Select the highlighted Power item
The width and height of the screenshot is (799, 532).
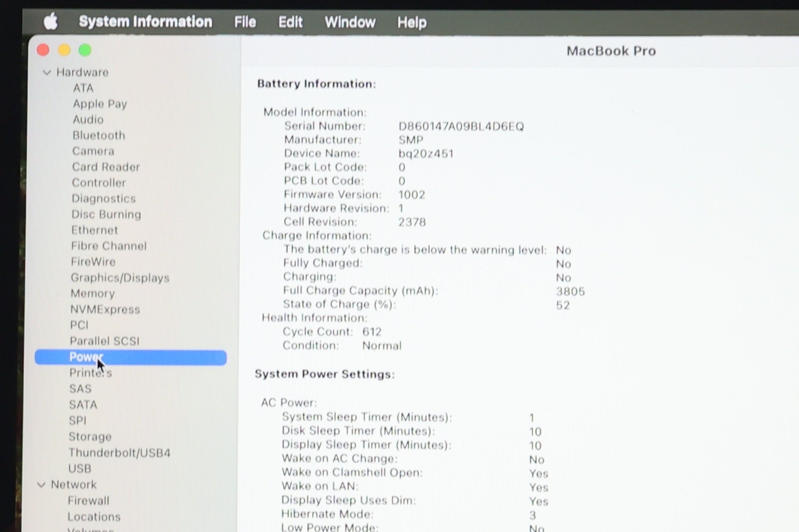tap(130, 357)
